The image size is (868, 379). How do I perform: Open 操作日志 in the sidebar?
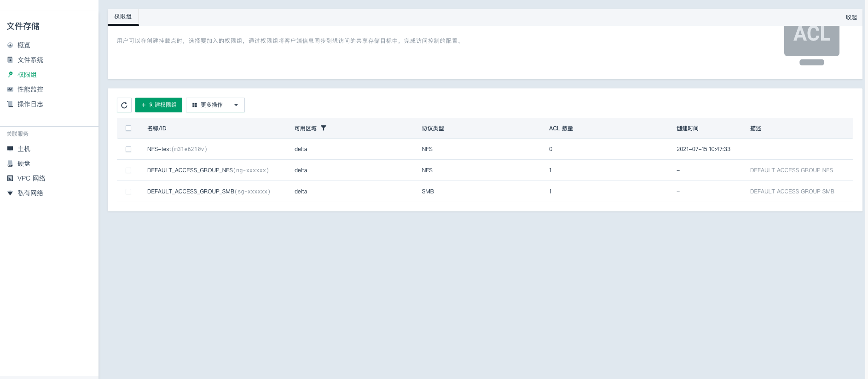tap(30, 104)
